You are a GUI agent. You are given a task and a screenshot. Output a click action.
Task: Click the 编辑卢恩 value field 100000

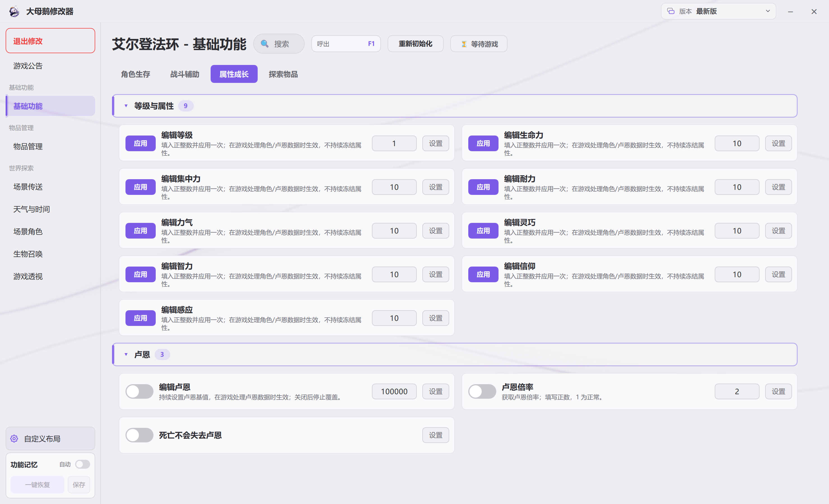pyautogui.click(x=394, y=392)
